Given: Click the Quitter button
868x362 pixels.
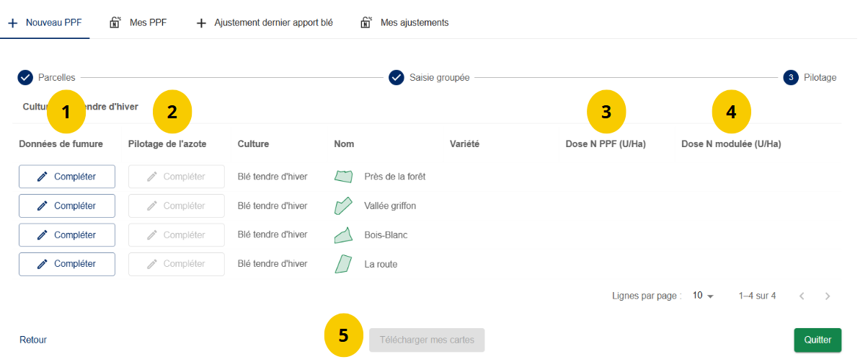Looking at the screenshot, I should (818, 340).
